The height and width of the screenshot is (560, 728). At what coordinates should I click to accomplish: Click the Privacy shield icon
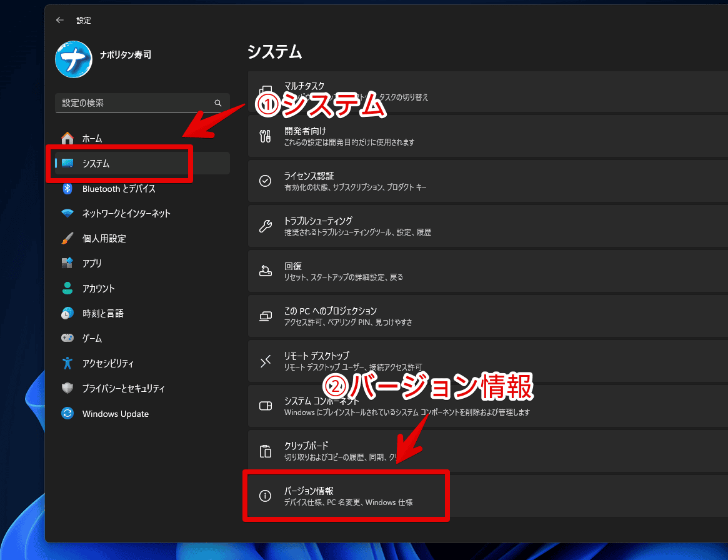click(67, 387)
